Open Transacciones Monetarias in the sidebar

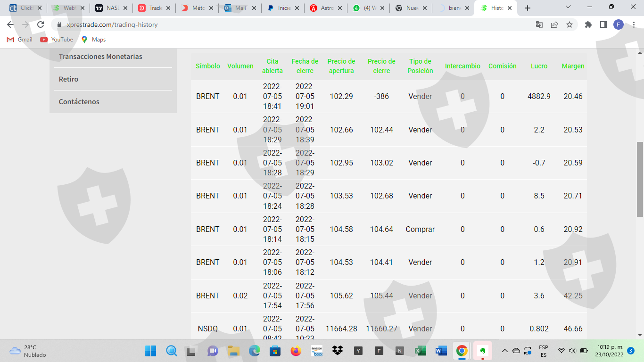100,57
